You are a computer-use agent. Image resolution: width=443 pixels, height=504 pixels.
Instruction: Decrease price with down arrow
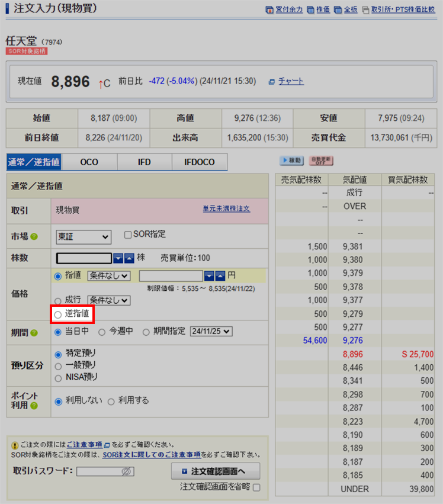point(209,276)
